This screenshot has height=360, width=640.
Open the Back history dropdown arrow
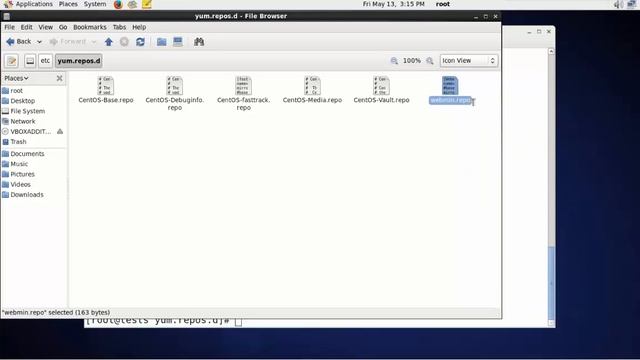39,42
